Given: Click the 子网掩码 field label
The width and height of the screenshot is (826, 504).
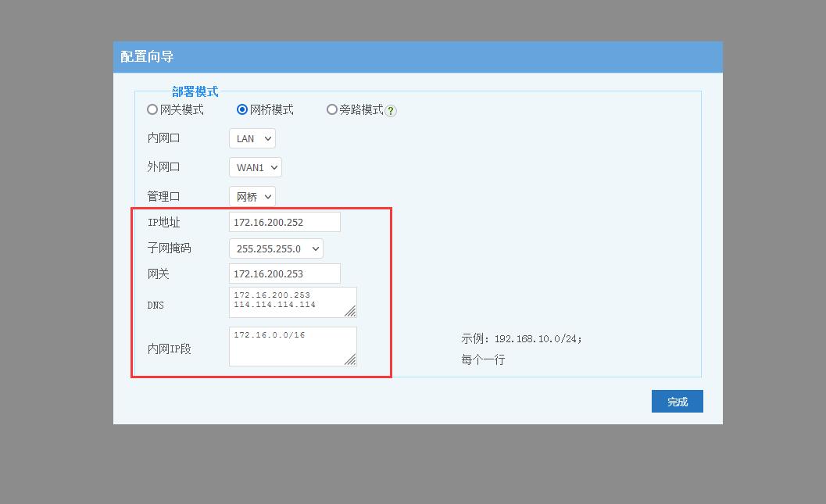Looking at the screenshot, I should 169,248.
